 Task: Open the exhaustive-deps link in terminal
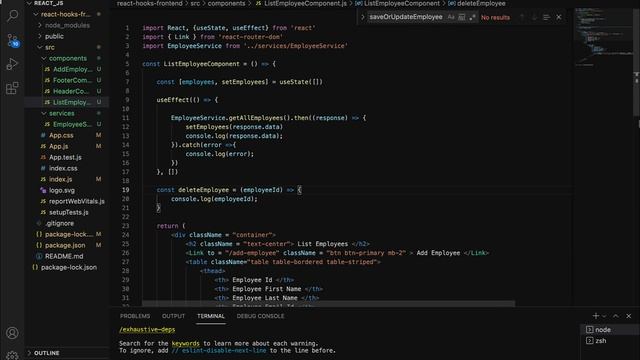[147, 329]
